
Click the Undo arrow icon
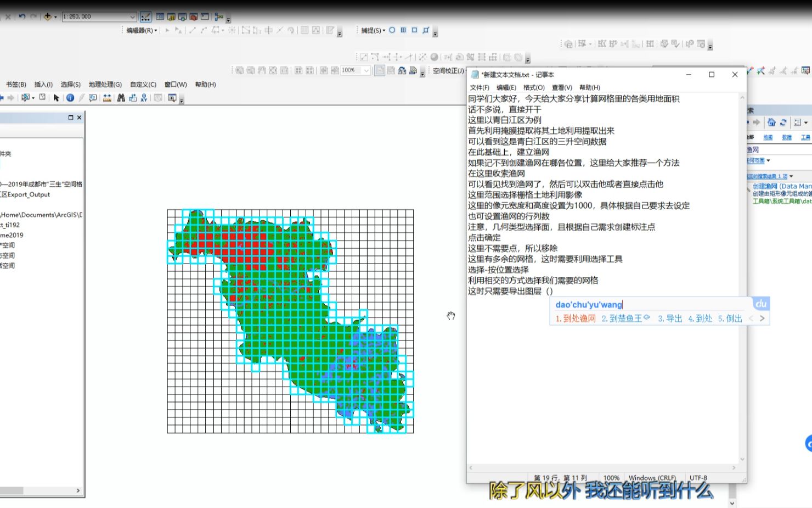point(22,16)
